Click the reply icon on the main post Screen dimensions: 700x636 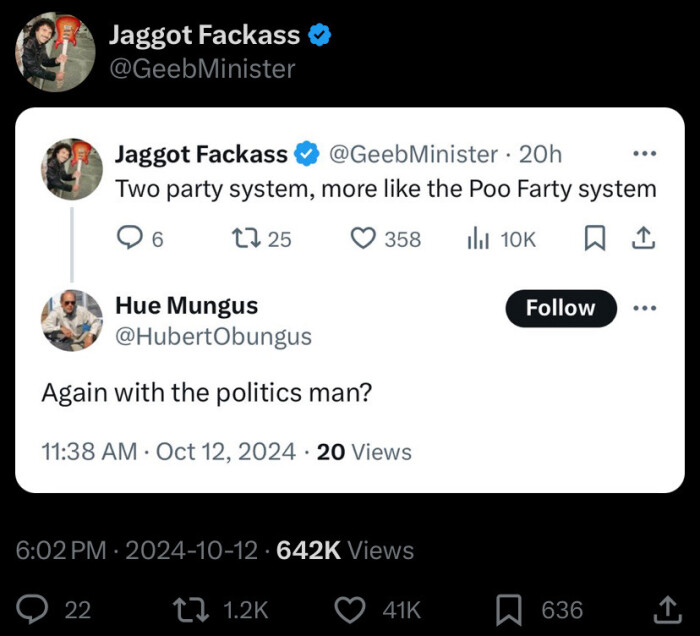click(38, 609)
